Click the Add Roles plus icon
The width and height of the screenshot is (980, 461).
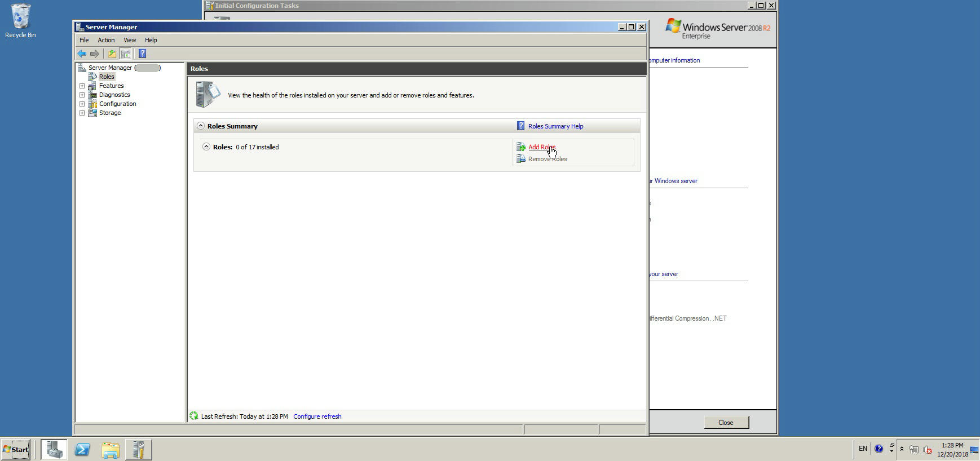click(521, 147)
